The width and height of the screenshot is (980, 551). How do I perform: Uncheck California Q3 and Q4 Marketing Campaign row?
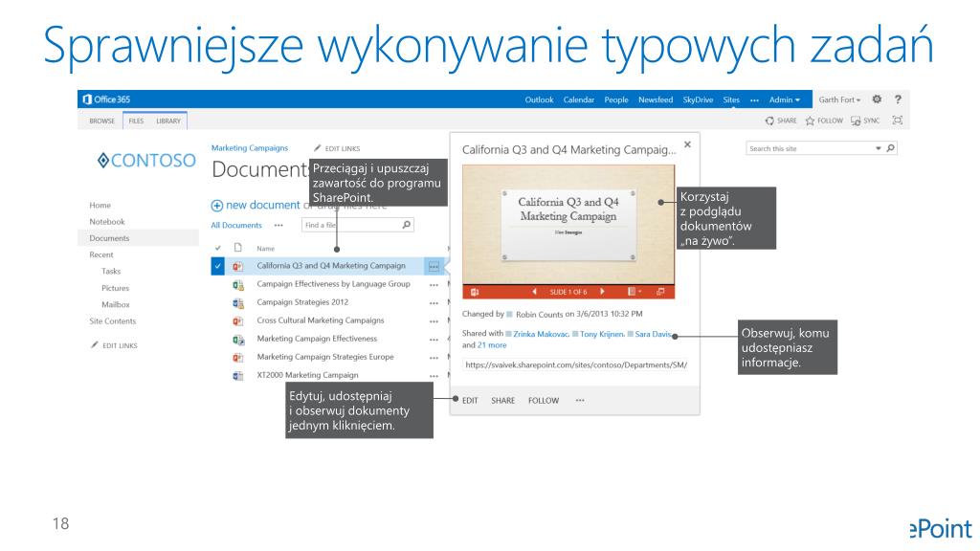pyautogui.click(x=217, y=266)
